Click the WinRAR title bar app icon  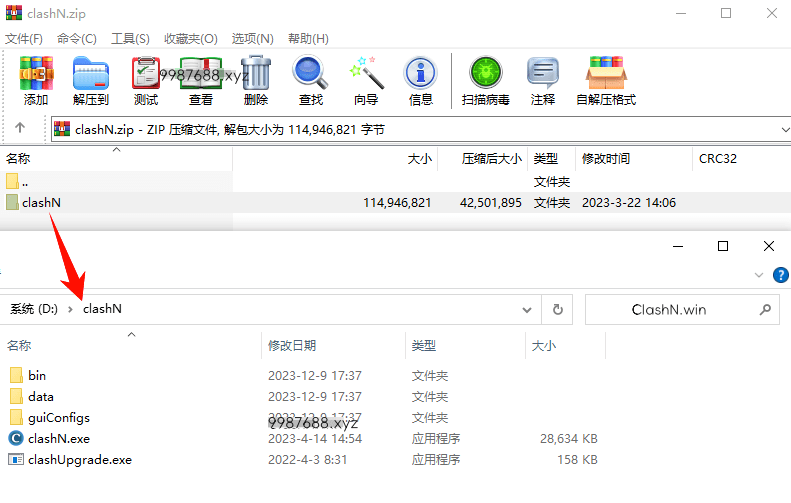14,13
